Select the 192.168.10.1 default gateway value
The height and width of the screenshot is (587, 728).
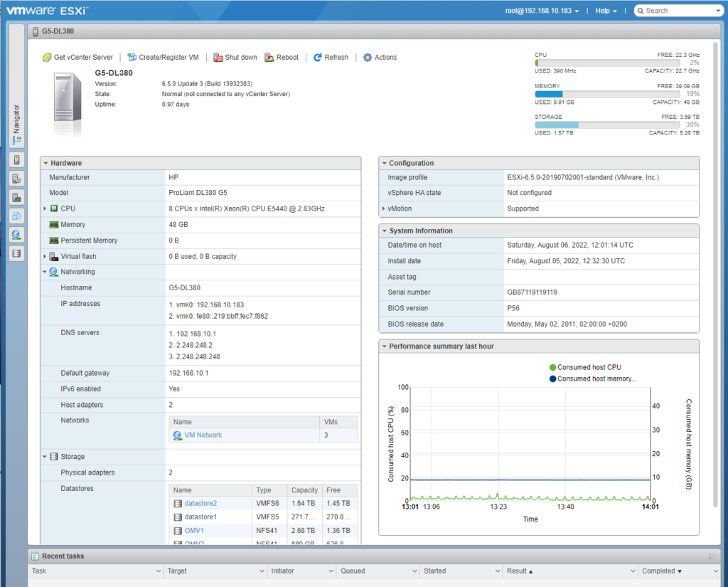188,374
